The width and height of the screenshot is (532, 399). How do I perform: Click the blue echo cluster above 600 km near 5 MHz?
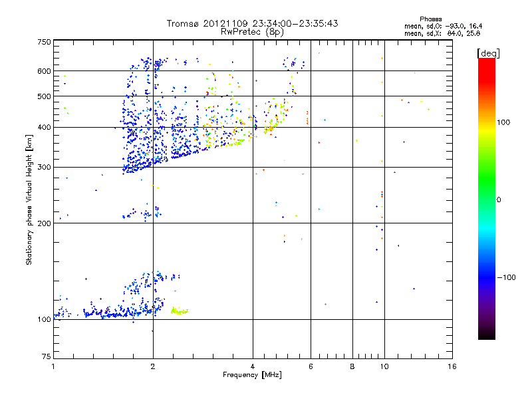pos(294,64)
